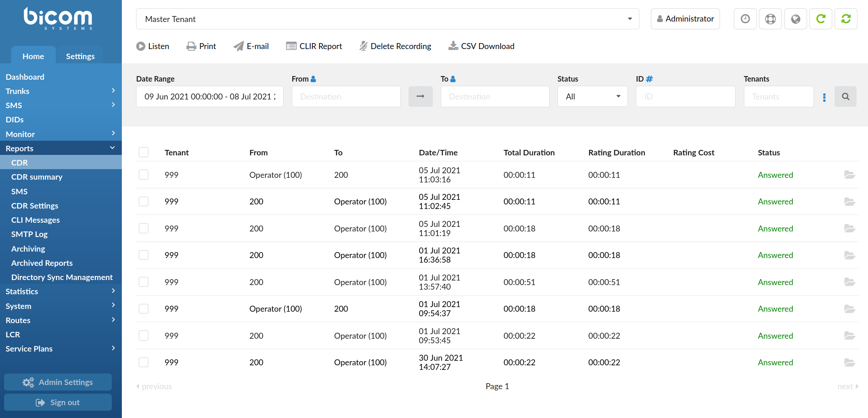The width and height of the screenshot is (868, 418).
Task: Open Directory Sync Management
Action: [x=61, y=277]
